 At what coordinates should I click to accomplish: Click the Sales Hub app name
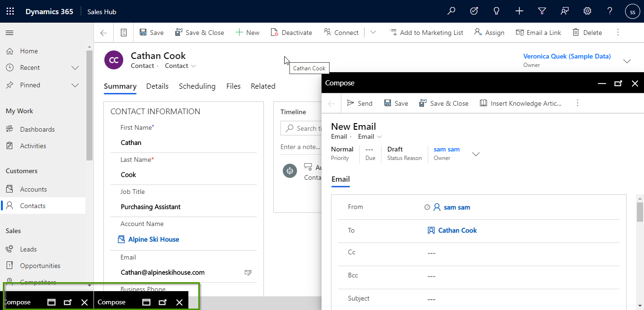click(x=102, y=12)
